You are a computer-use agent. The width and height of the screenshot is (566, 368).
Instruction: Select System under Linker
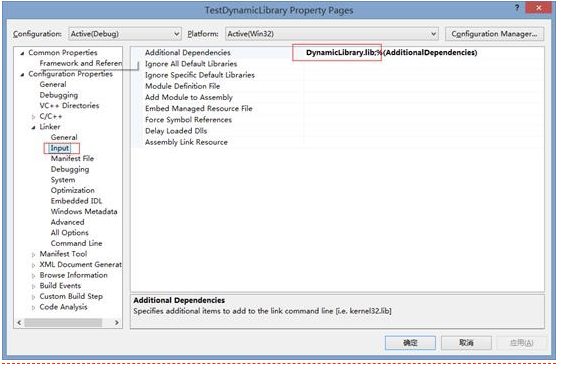tap(63, 180)
